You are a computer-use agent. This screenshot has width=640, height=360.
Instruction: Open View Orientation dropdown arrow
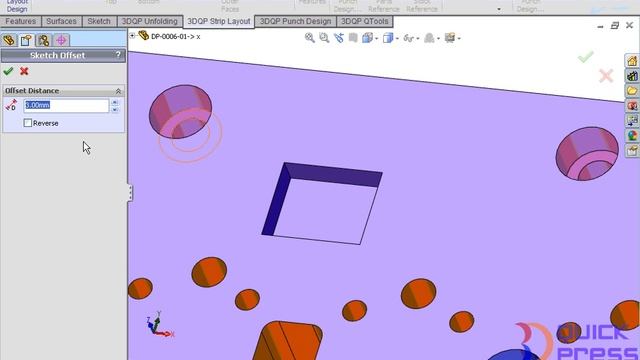pyautogui.click(x=376, y=39)
